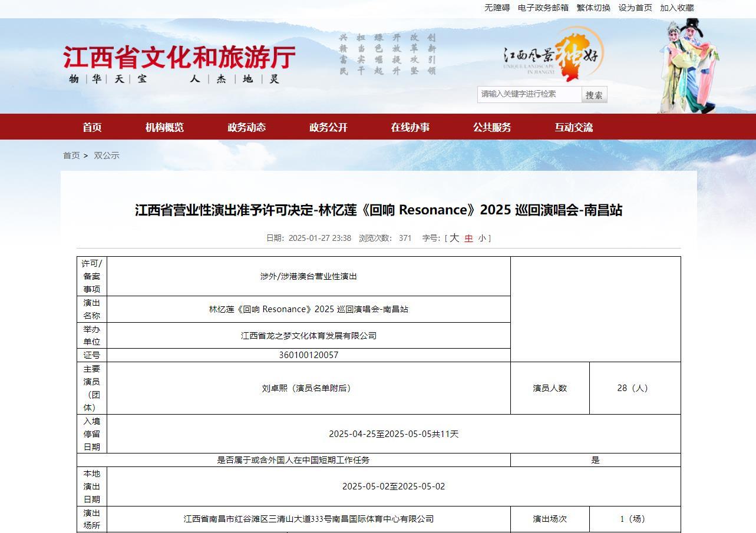Click 双公示 in the breadcrumb
Viewport: 756px width, 533px height.
click(107, 155)
